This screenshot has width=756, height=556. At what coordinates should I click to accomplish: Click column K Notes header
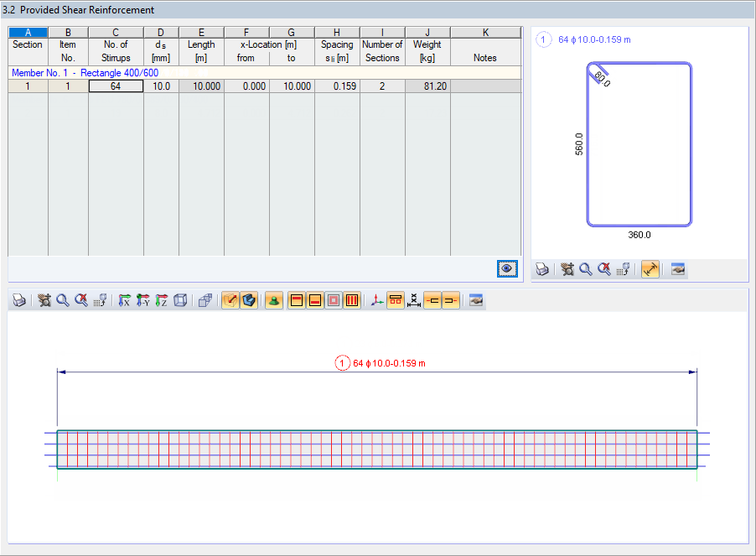click(x=486, y=33)
